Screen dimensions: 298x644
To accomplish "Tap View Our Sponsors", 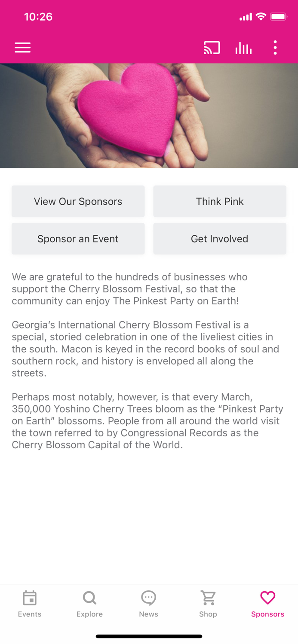I will click(x=78, y=201).
